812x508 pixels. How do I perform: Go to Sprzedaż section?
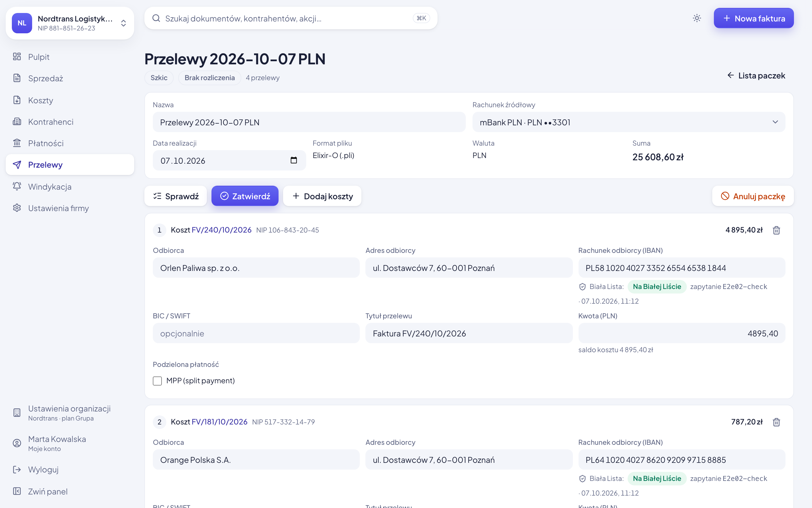tap(70, 78)
